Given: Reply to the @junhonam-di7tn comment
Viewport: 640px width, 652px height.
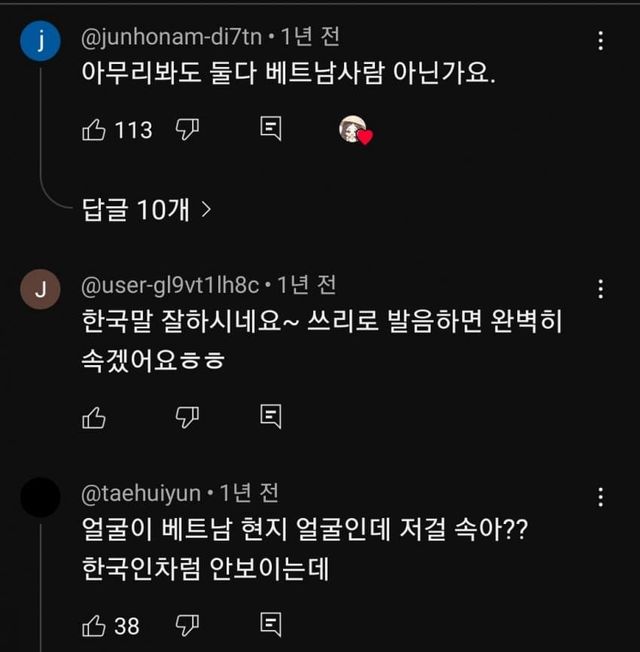Looking at the screenshot, I should 270,129.
